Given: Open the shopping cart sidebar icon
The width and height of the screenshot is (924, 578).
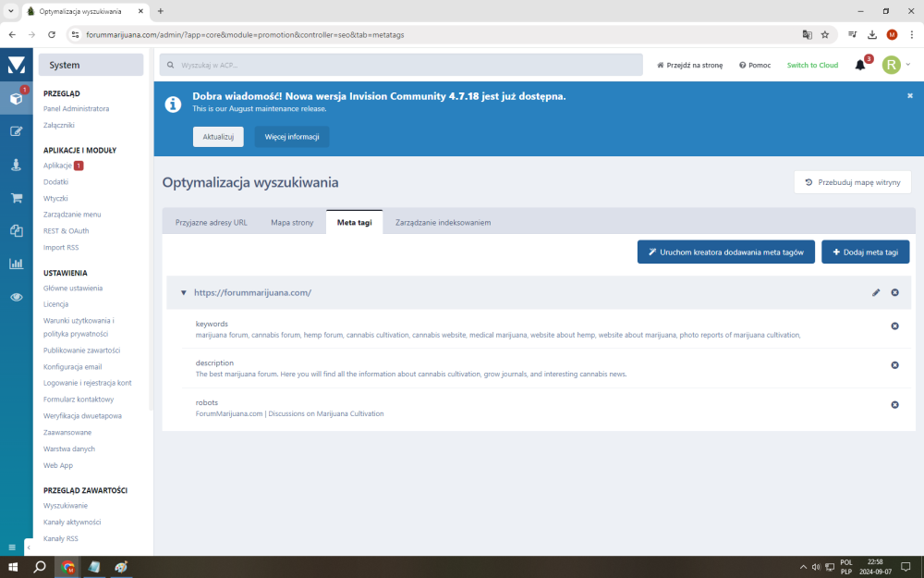Looking at the screenshot, I should (x=16, y=198).
